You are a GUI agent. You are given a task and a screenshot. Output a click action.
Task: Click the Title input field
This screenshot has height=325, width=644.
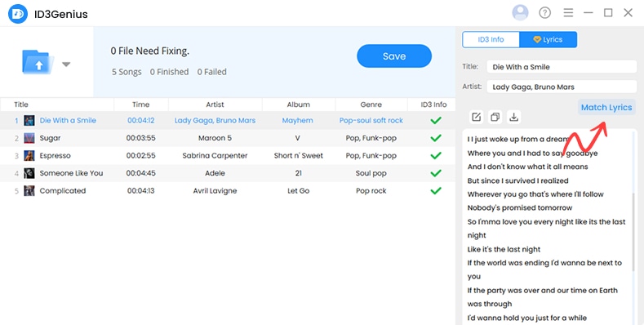click(562, 67)
